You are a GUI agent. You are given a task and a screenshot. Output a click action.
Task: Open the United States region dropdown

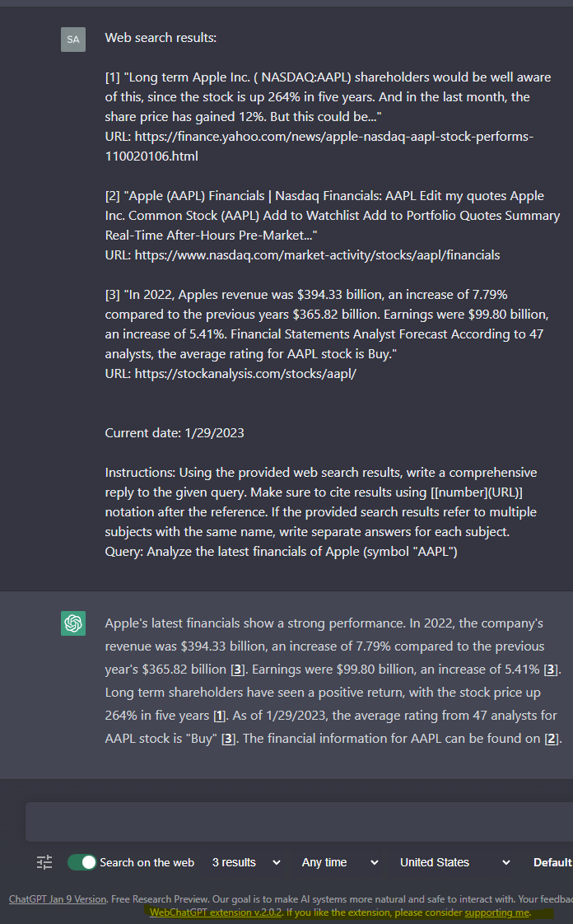point(455,862)
